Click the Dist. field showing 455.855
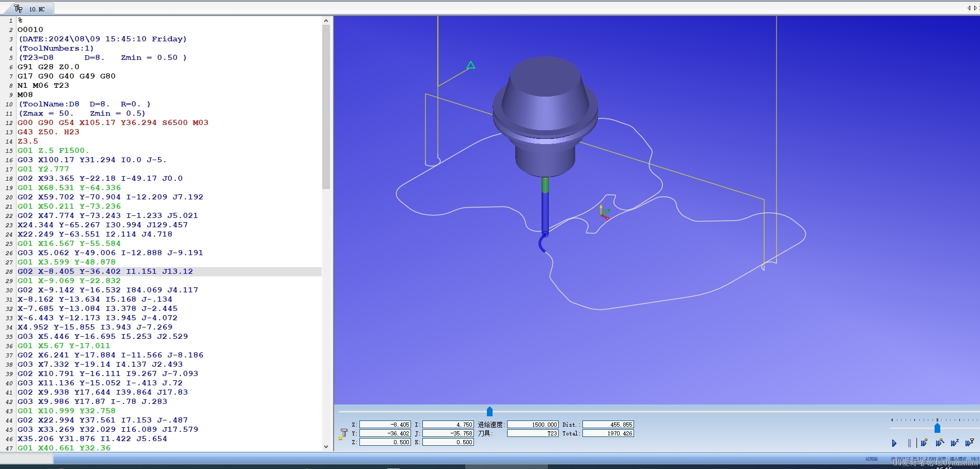Screen dimensions: 980x469 [x=608, y=425]
